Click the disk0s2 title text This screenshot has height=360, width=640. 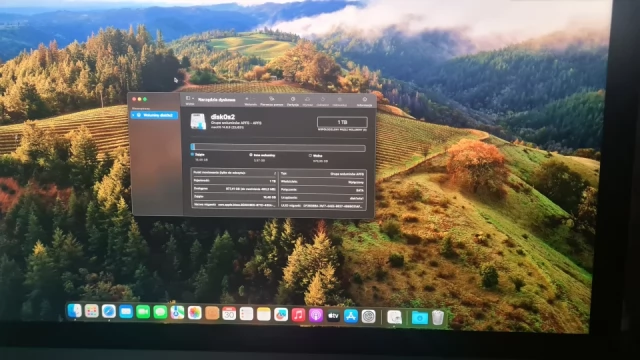pos(223,117)
